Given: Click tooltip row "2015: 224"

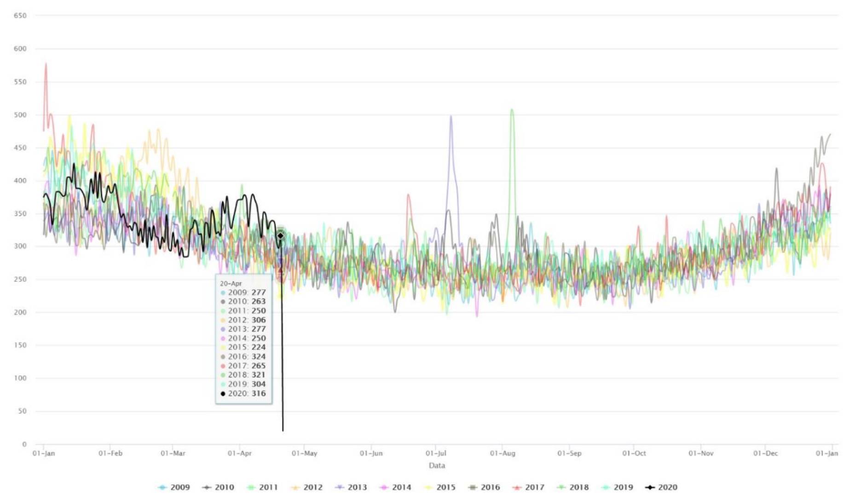Looking at the screenshot, I should pos(243,347).
